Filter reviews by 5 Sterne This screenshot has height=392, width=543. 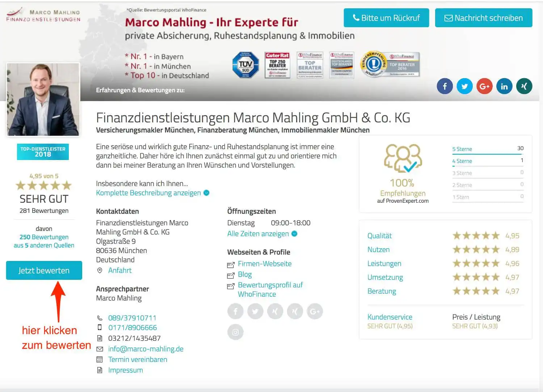click(462, 149)
